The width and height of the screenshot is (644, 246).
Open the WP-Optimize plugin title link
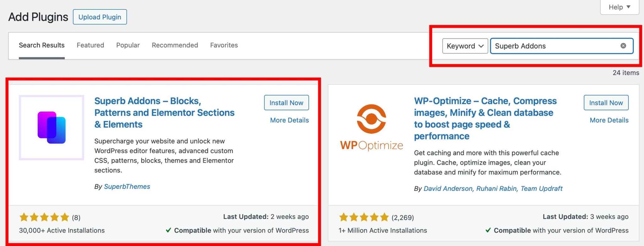coord(485,119)
